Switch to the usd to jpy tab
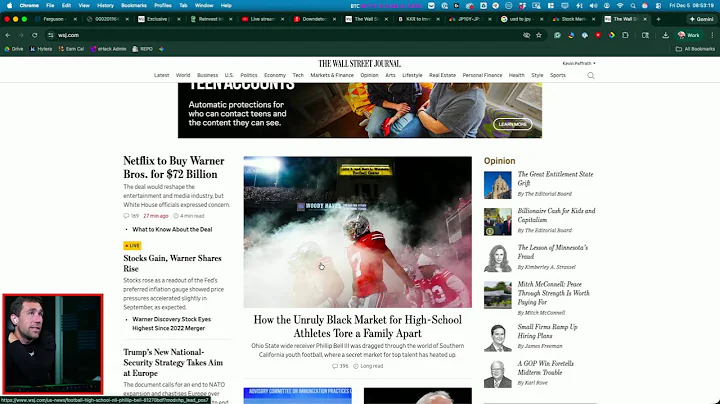This screenshot has height=404, width=720. 519,19
